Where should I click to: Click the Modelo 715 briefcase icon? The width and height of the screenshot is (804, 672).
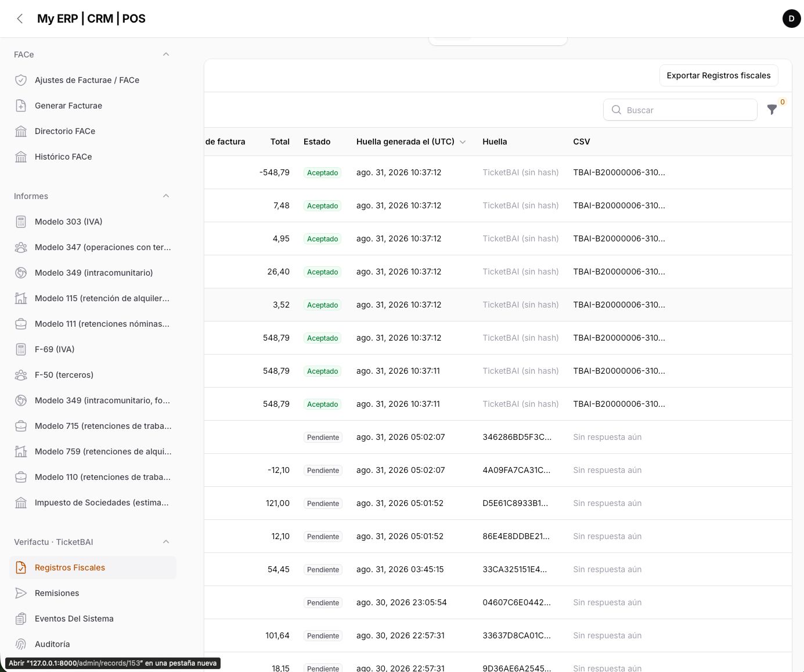[21, 426]
